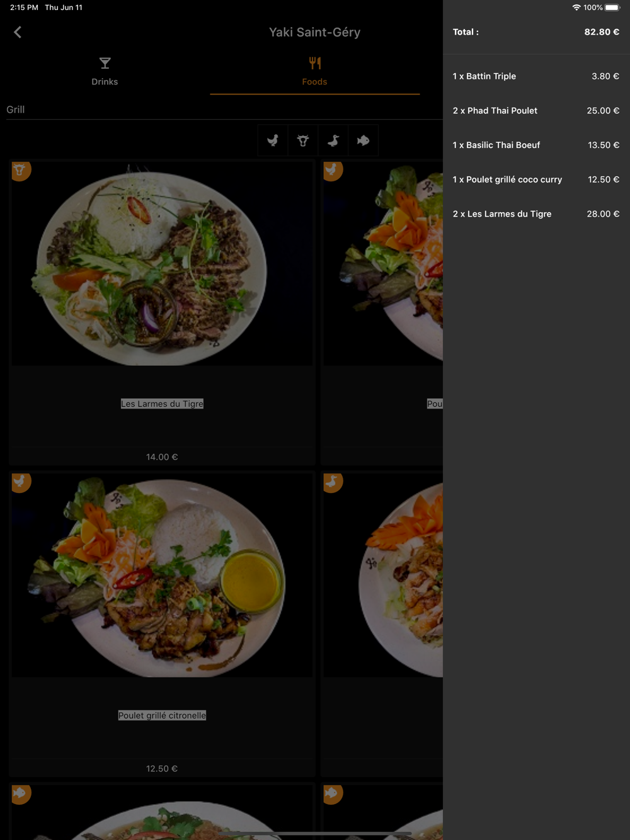Screen dimensions: 630x840
Task: Open the Drinks tab
Action: pyautogui.click(x=105, y=72)
